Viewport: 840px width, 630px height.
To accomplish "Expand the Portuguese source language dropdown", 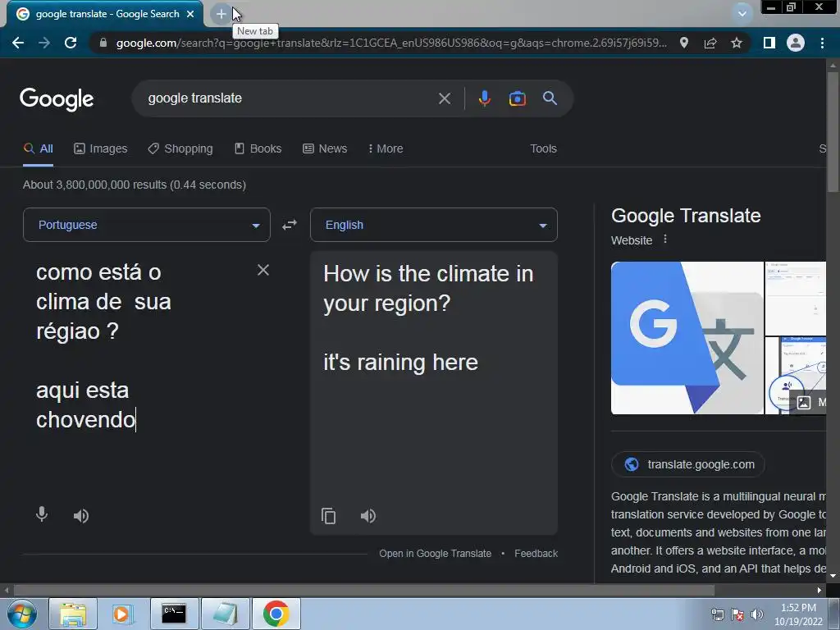I will (147, 225).
